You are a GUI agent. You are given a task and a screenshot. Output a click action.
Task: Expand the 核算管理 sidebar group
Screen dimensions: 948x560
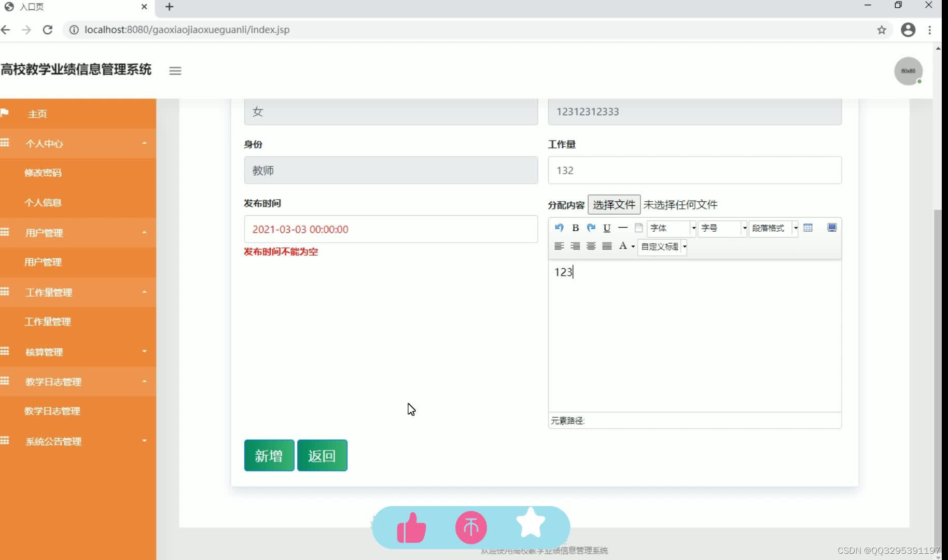point(78,352)
